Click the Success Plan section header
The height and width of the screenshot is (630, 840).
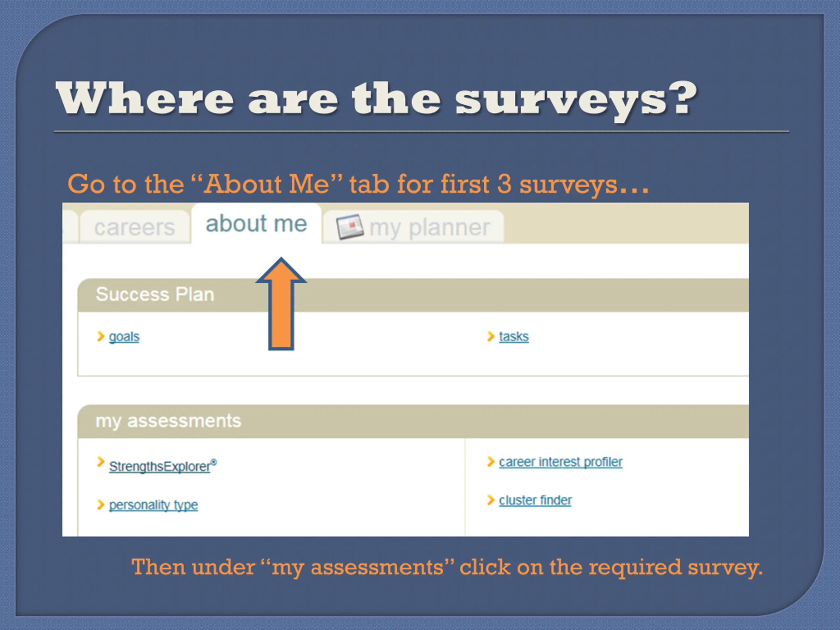(x=155, y=295)
